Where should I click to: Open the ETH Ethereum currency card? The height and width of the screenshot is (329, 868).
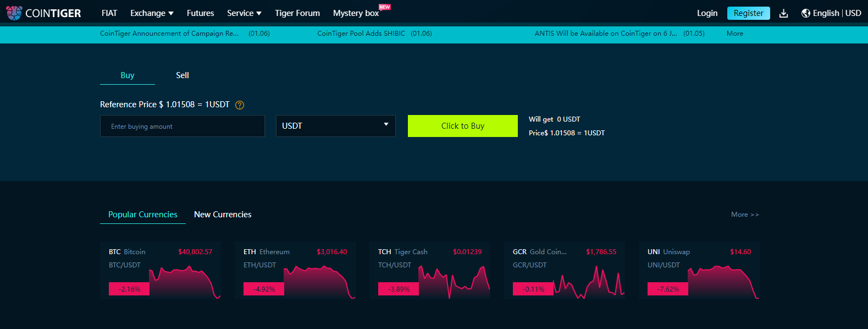(295, 270)
